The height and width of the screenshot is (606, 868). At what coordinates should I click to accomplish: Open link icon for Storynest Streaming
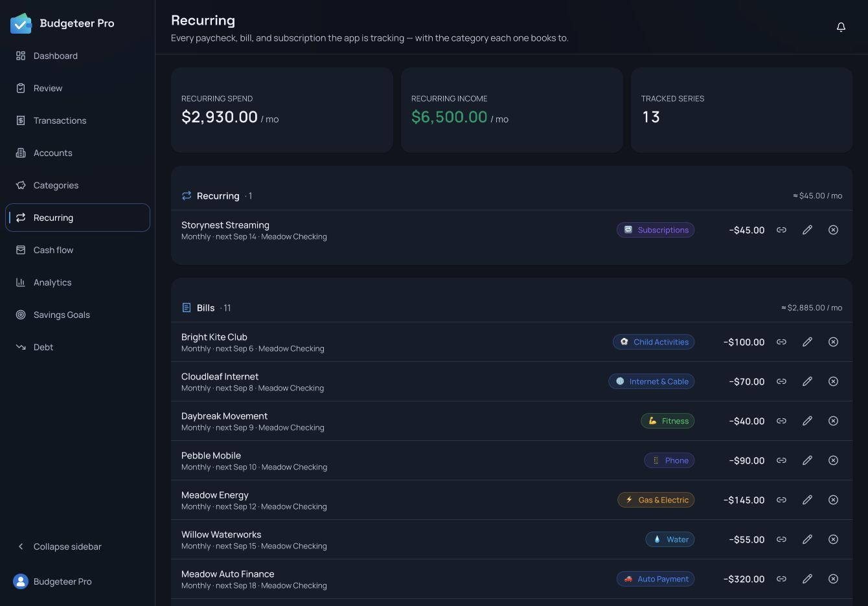coord(782,230)
